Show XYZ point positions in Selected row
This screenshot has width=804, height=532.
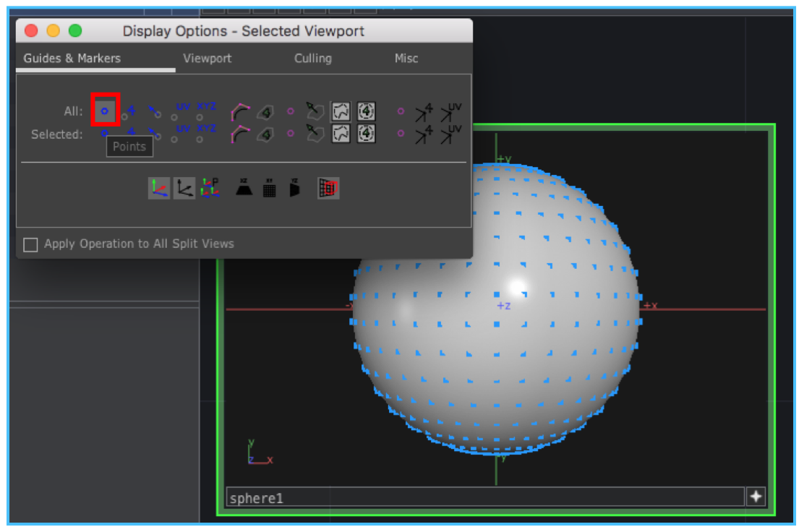pos(206,130)
